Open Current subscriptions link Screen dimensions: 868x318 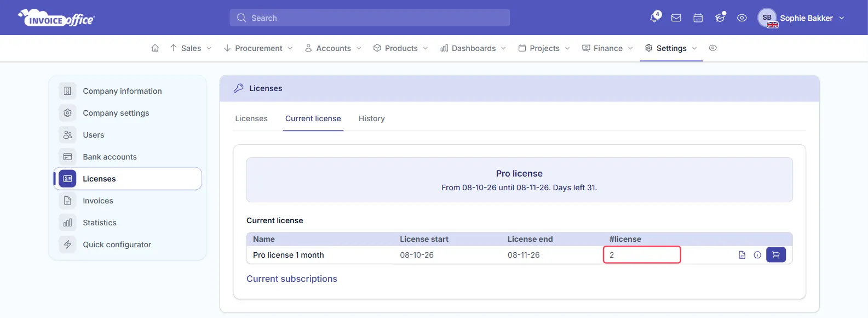coord(292,279)
